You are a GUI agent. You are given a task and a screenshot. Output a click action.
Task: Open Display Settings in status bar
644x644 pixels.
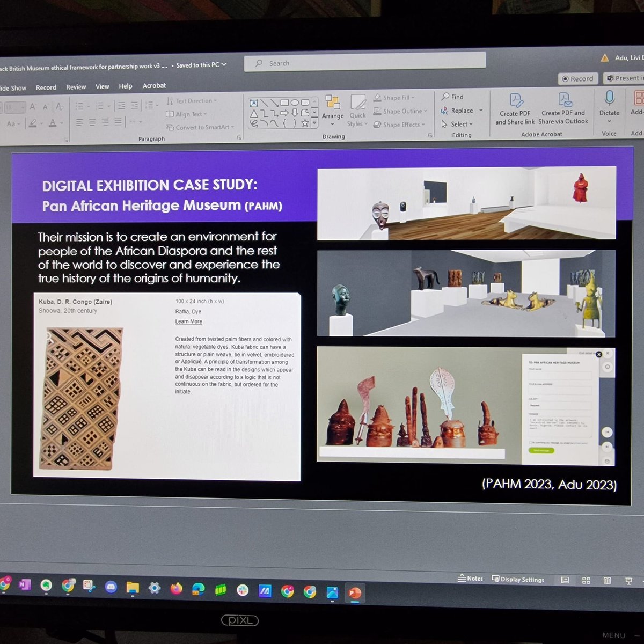point(517,579)
